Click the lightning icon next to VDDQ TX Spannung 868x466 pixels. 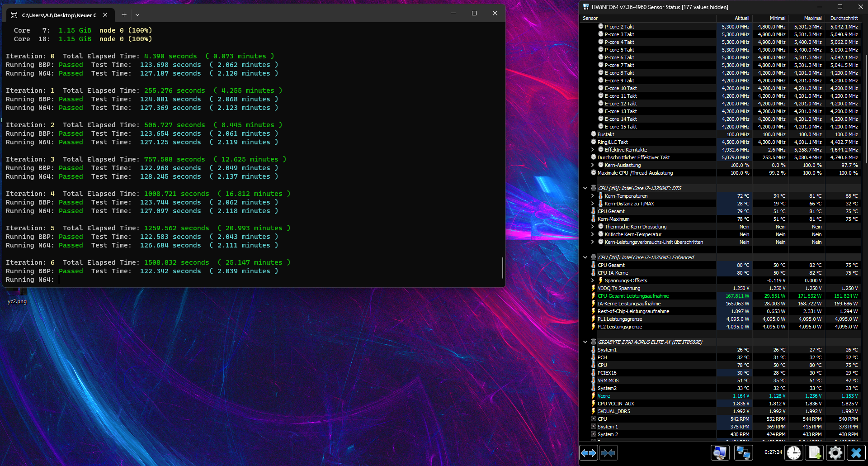(593, 288)
